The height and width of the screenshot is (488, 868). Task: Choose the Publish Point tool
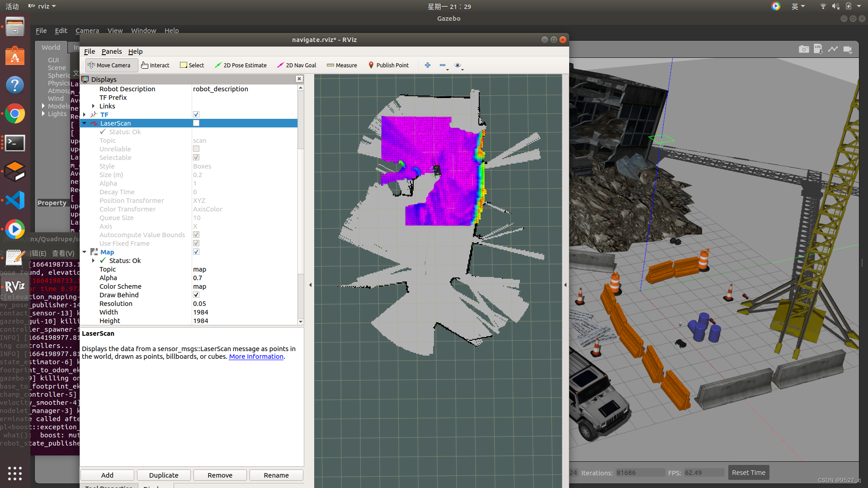[x=389, y=65]
